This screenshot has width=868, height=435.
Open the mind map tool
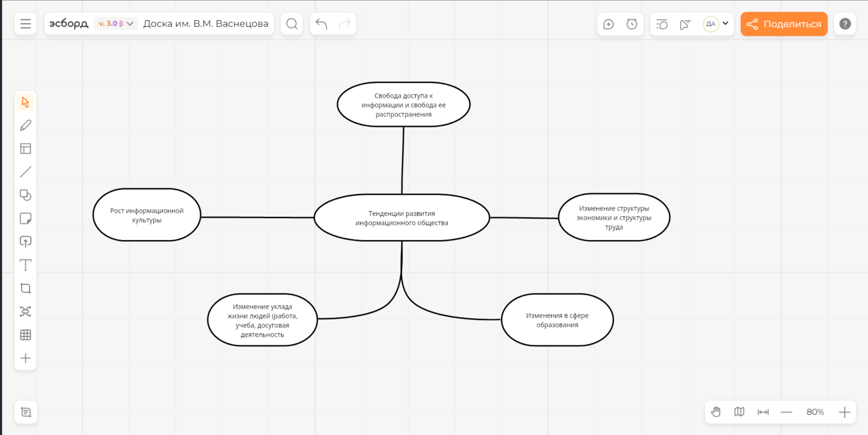[26, 312]
